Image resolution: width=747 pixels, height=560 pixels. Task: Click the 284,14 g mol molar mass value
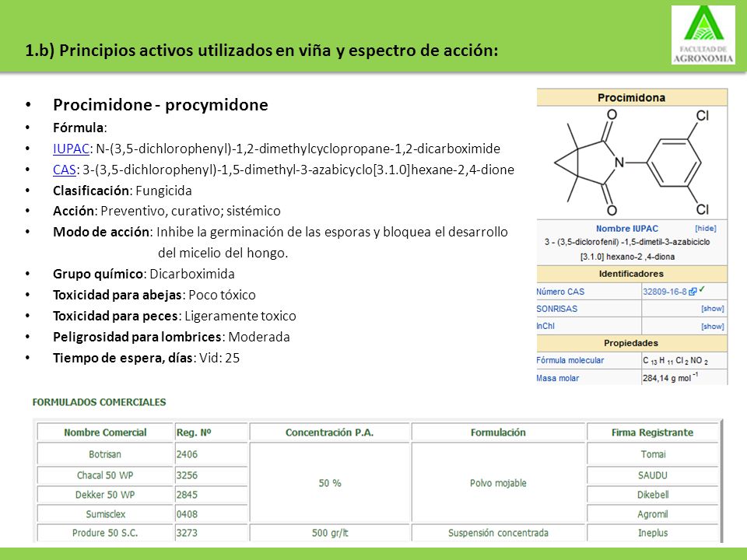click(x=670, y=378)
